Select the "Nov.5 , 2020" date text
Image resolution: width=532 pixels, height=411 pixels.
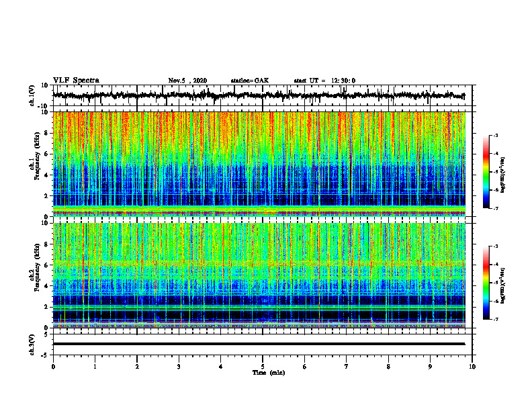tap(187, 81)
